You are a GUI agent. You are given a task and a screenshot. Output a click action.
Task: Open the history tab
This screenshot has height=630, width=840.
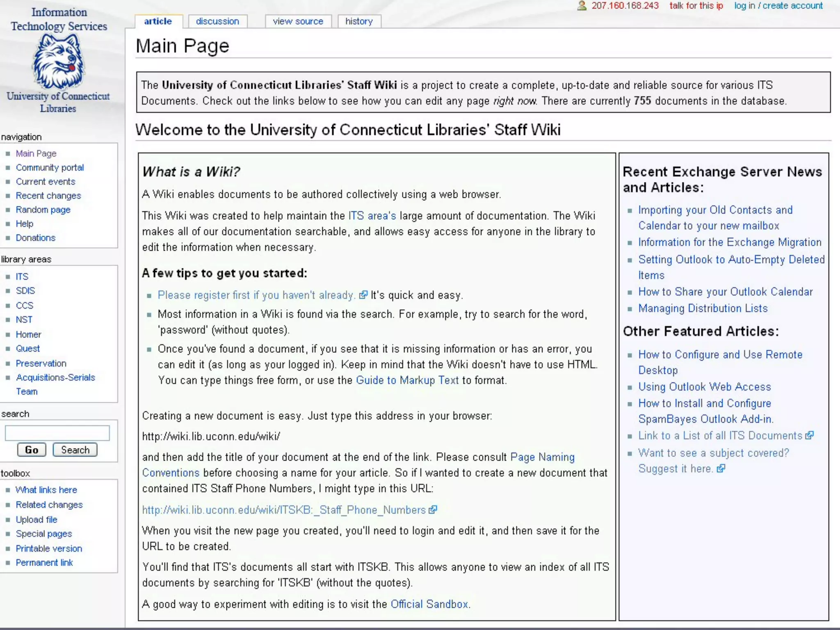[x=359, y=21]
